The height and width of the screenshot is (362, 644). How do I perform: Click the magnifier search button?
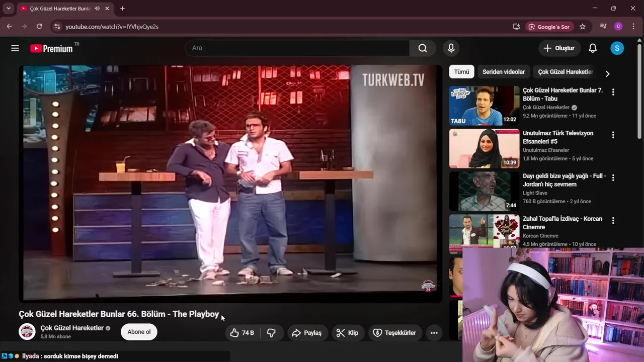423,48
